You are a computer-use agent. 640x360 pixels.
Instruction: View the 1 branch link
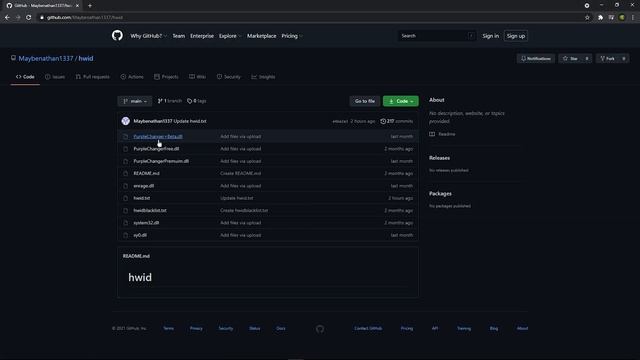169,101
